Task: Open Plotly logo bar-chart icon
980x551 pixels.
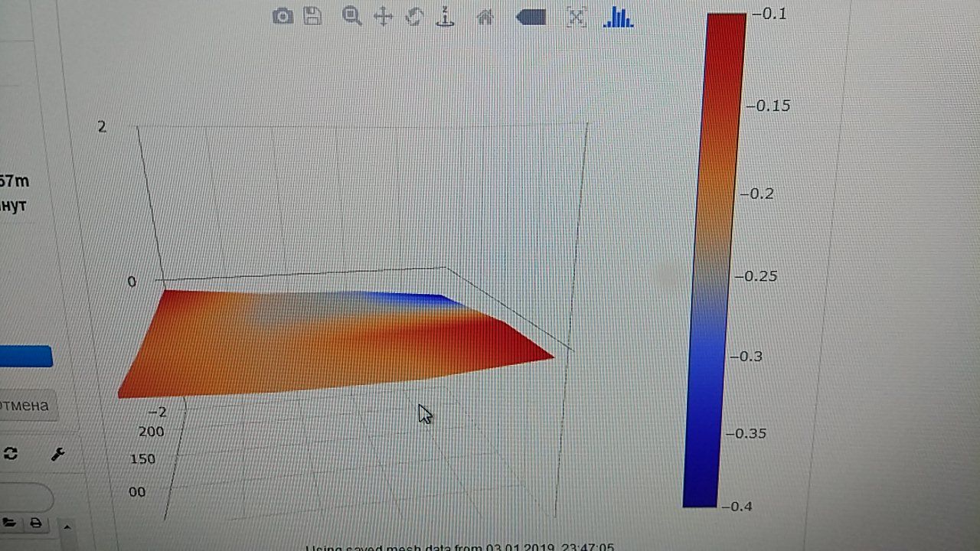Action: [x=618, y=17]
